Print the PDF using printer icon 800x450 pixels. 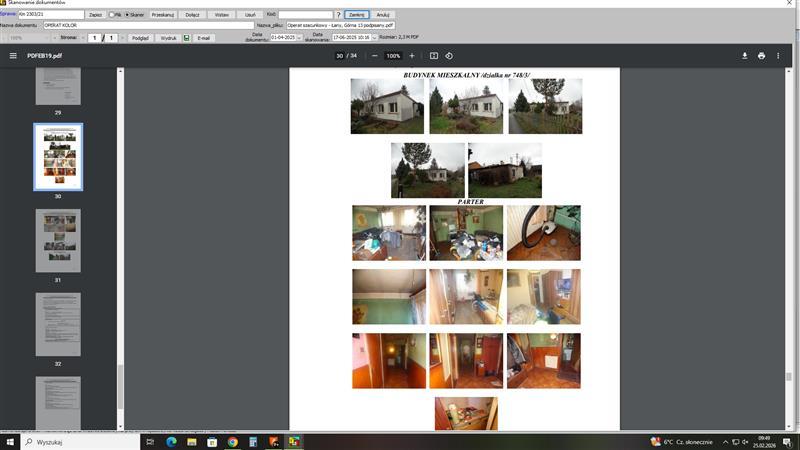(x=761, y=56)
